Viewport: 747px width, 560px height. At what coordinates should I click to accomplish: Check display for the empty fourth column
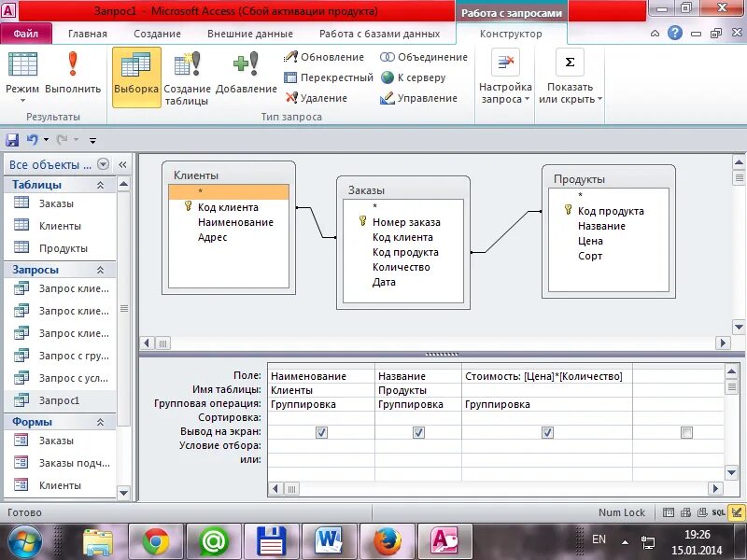(x=686, y=433)
